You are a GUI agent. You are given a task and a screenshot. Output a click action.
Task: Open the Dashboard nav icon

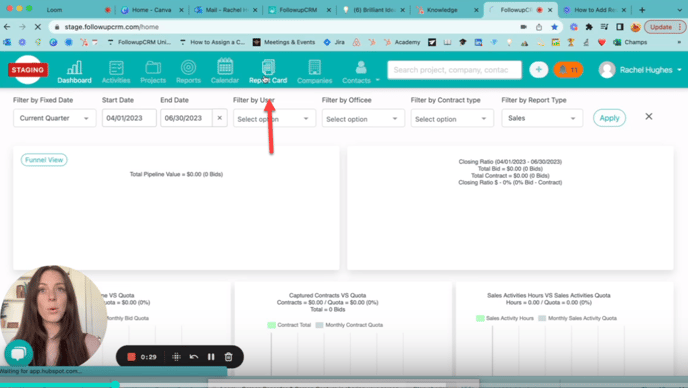click(74, 71)
